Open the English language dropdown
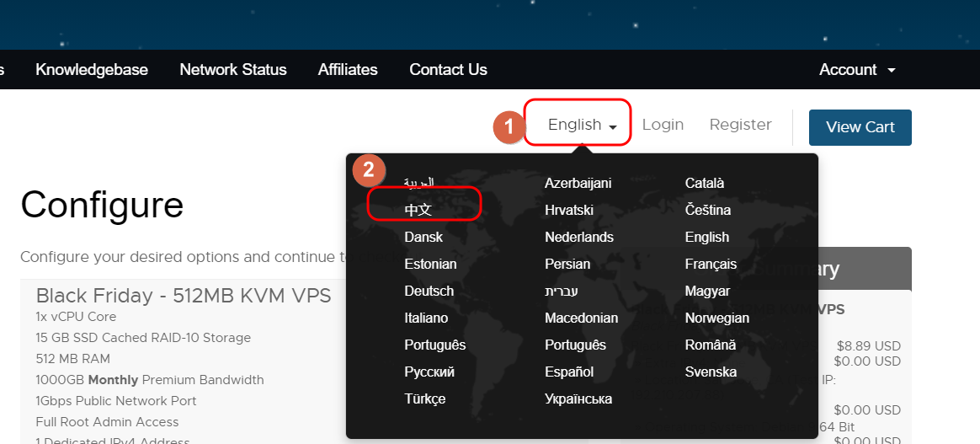This screenshot has width=980, height=444. pos(582,125)
